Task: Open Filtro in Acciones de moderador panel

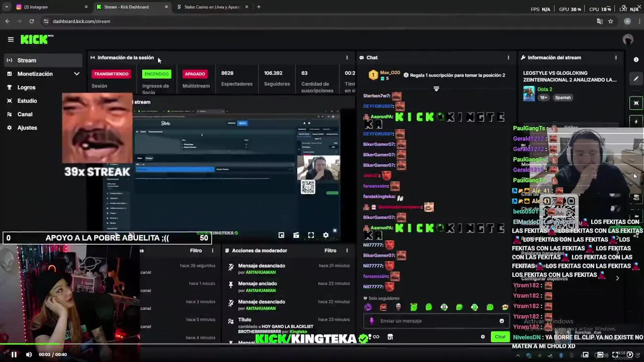Action: tap(330, 250)
